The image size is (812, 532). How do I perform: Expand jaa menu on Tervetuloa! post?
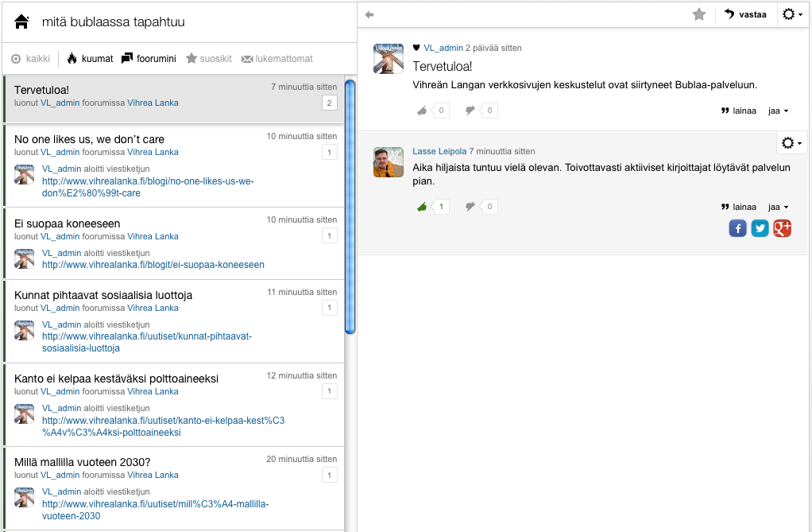[779, 111]
